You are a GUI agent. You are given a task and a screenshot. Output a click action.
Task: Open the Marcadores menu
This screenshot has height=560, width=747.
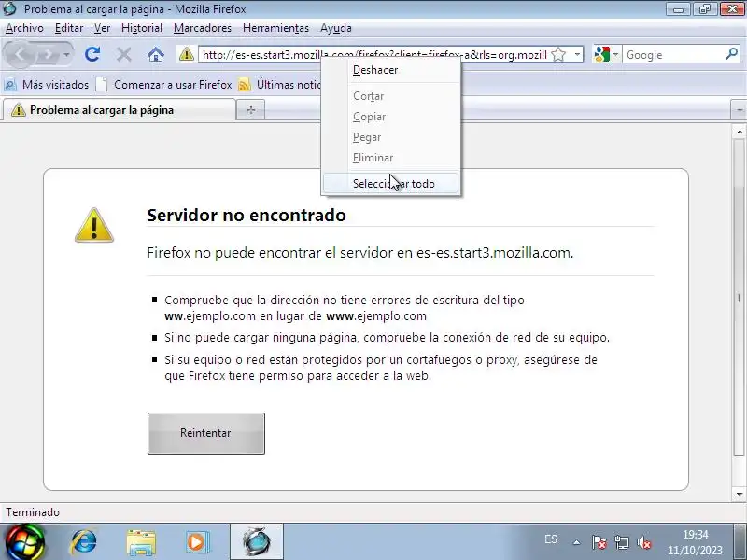point(202,28)
